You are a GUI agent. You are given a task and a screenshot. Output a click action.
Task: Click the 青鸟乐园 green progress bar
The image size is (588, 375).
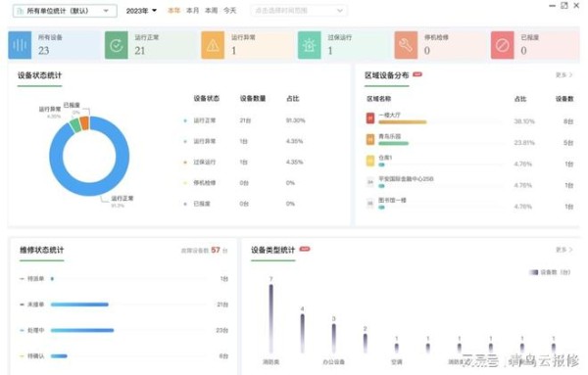tap(393, 144)
